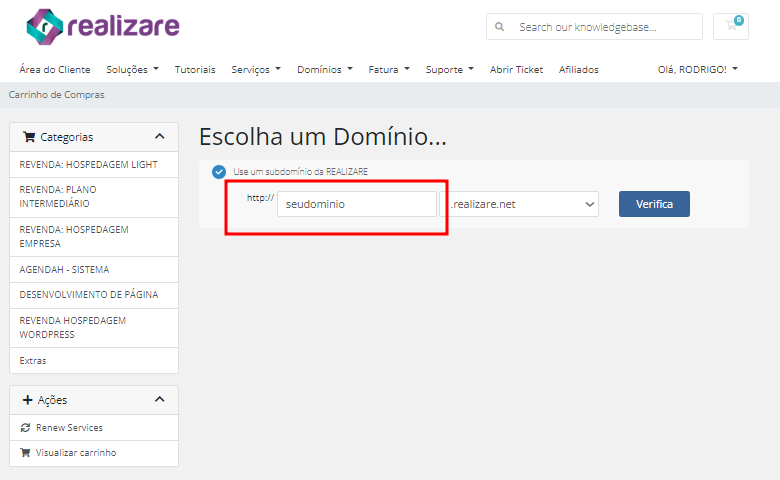This screenshot has width=780, height=480.
Task: Click the Visualizar carrinho cart icon
Action: click(x=25, y=453)
